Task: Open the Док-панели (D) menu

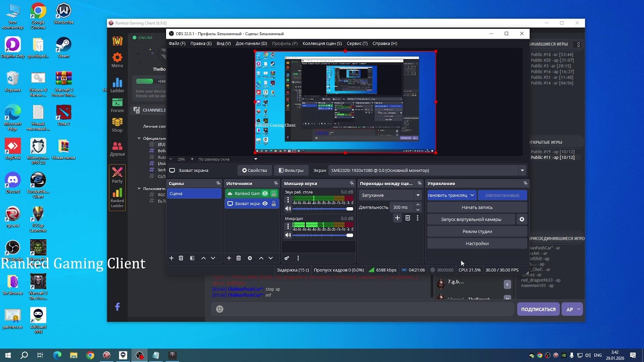Action: click(251, 43)
